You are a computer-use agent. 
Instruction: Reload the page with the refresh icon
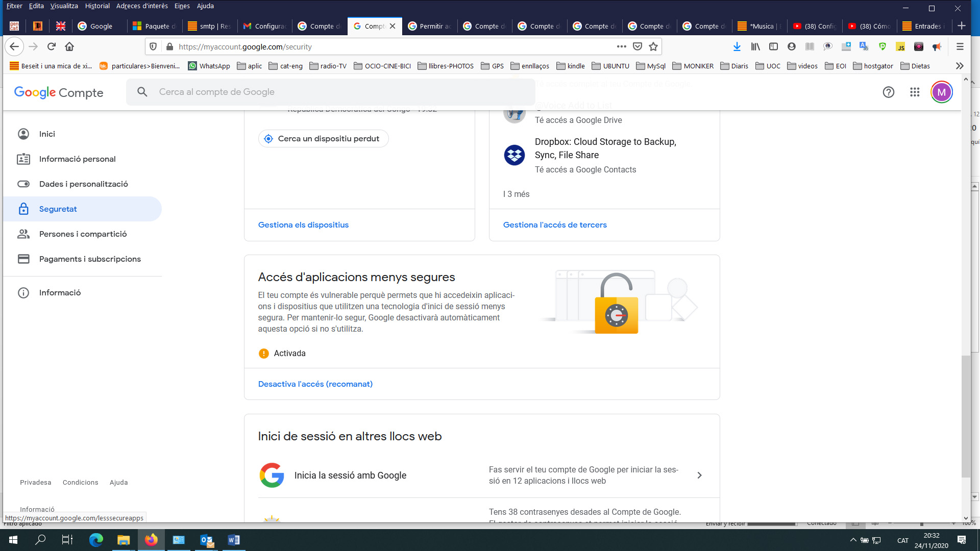pyautogui.click(x=51, y=46)
